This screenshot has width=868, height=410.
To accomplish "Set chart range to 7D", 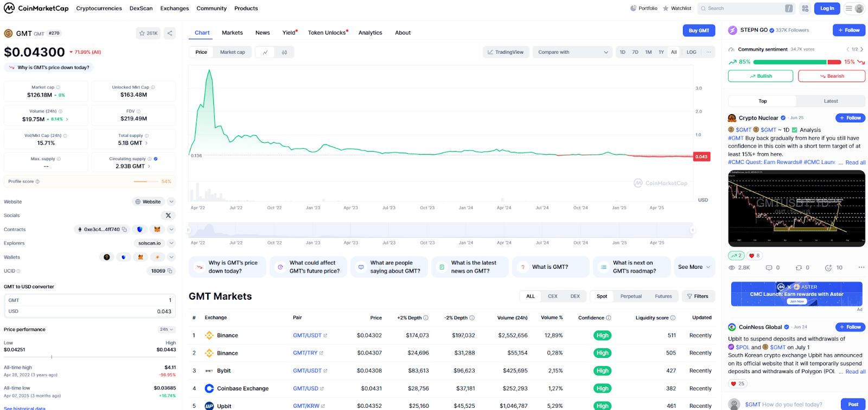I will [635, 52].
